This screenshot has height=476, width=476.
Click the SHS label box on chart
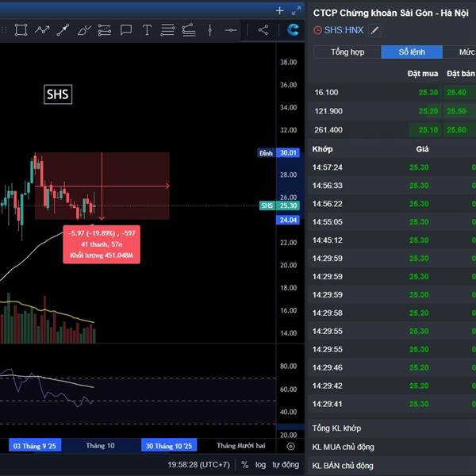pyautogui.click(x=58, y=94)
